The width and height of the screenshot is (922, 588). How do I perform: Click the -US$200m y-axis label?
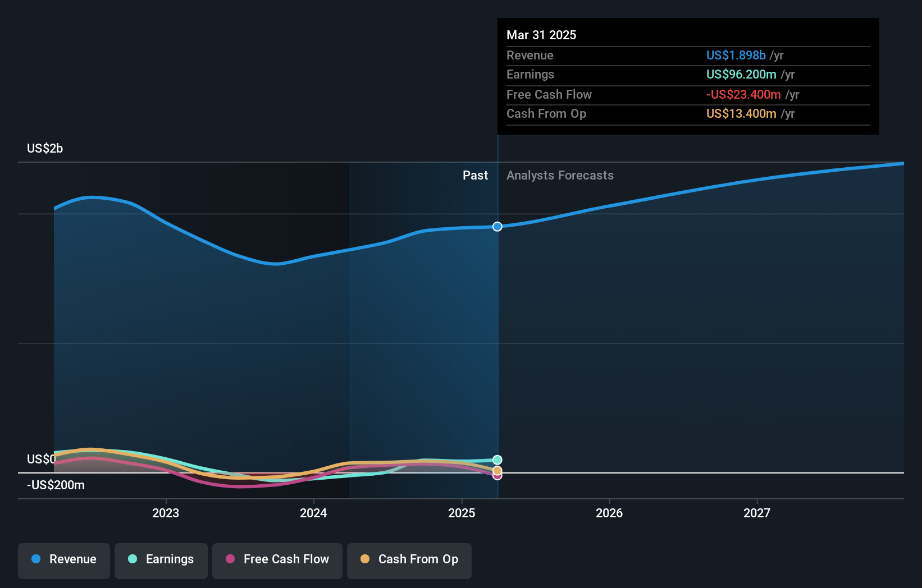(x=56, y=485)
